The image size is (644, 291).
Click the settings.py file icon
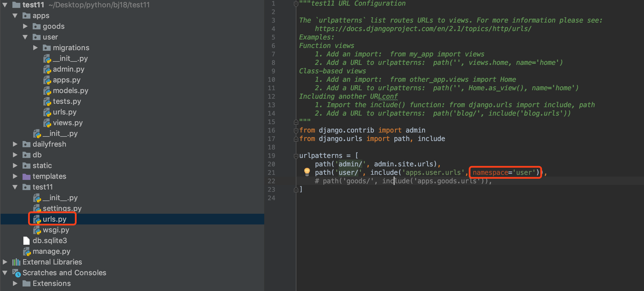coord(37,209)
